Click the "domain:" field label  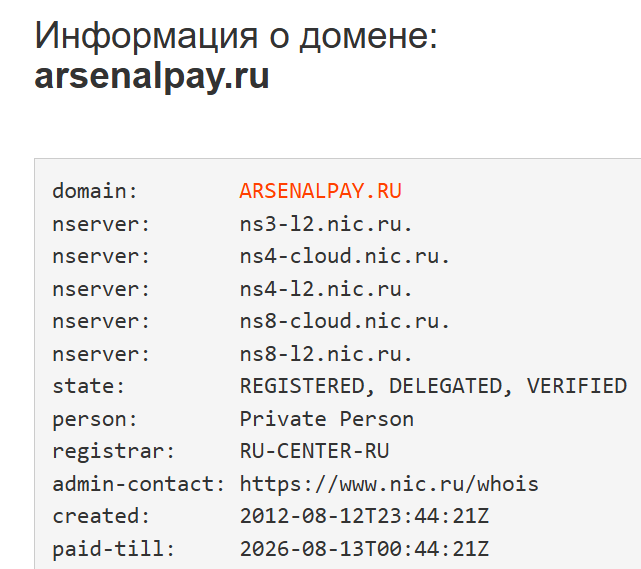pyautogui.click(x=95, y=191)
